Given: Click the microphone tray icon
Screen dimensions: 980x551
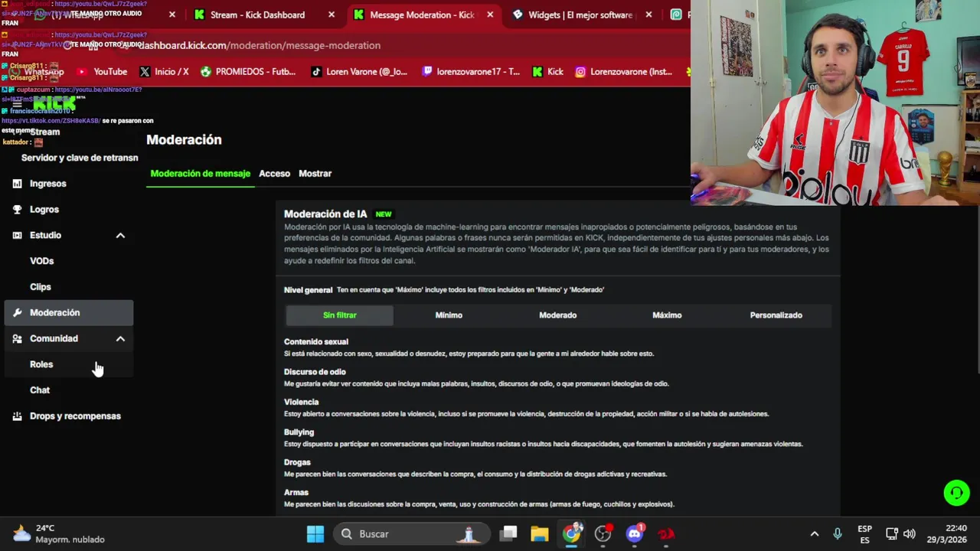Looking at the screenshot, I should pyautogui.click(x=837, y=534).
